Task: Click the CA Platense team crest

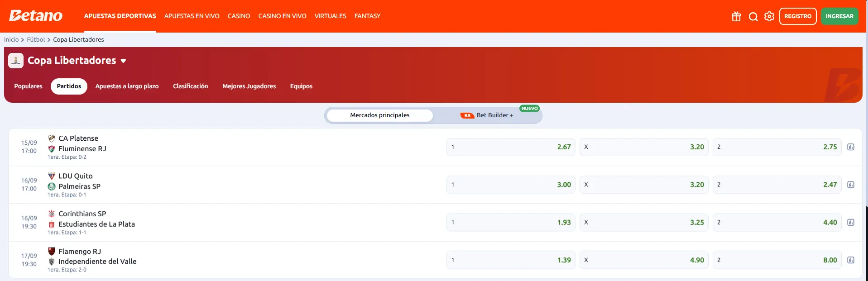Action: click(52, 138)
